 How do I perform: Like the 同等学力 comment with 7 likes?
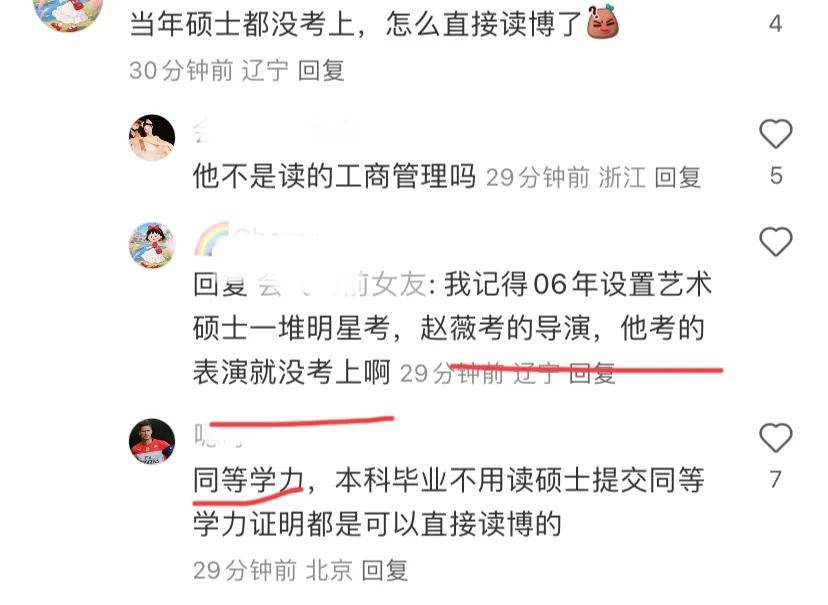click(x=776, y=438)
